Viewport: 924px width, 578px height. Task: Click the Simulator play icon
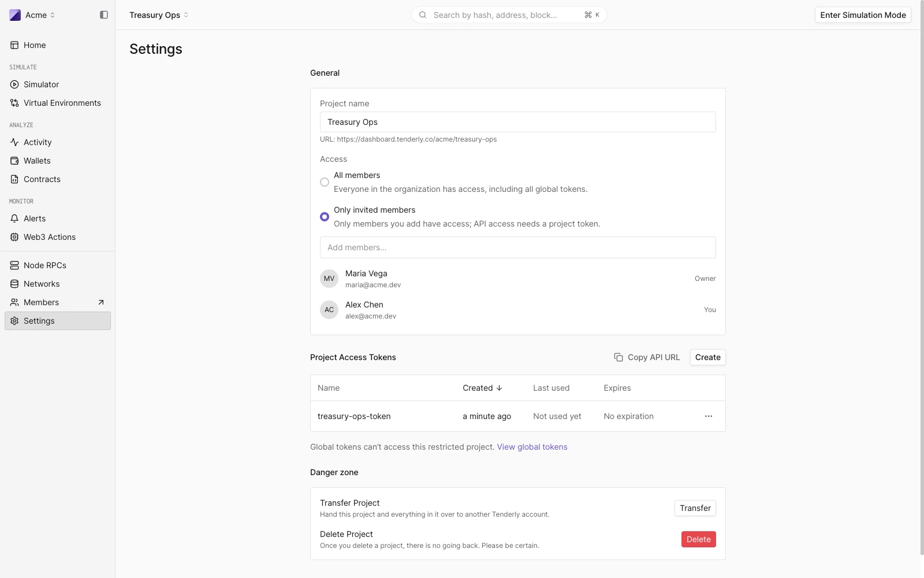[14, 84]
